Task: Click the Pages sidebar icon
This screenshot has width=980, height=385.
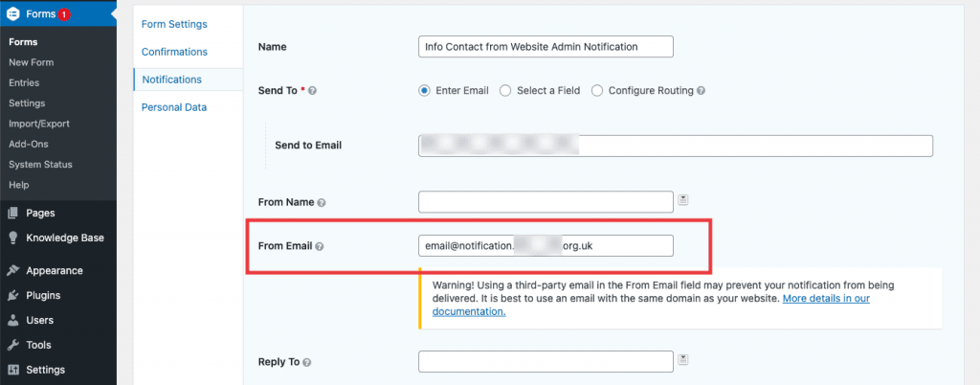Action: click(12, 214)
